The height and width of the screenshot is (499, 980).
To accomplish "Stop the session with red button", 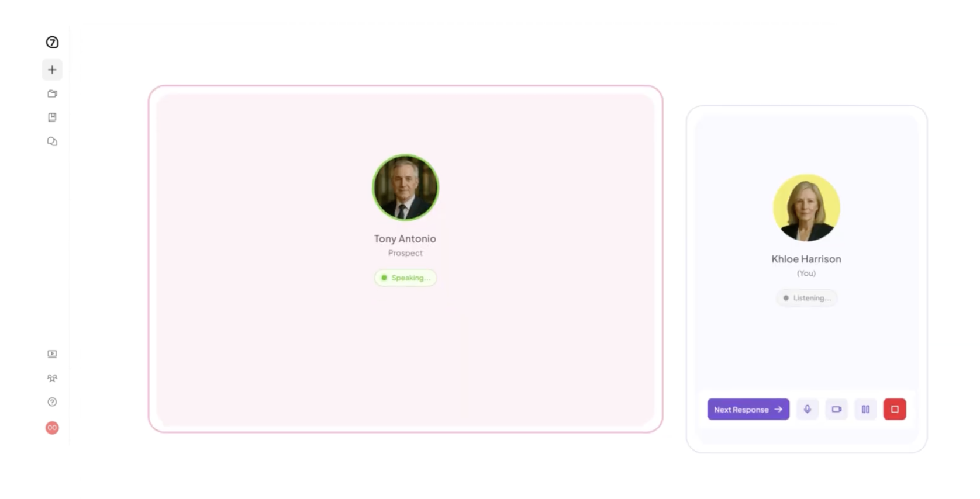I will coord(895,409).
